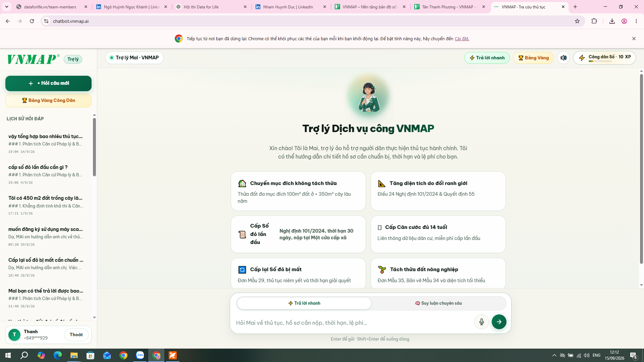644x362 pixels.
Task: Open 'Bảng Vàng Công Dân' in the sidebar
Action: (x=48, y=100)
